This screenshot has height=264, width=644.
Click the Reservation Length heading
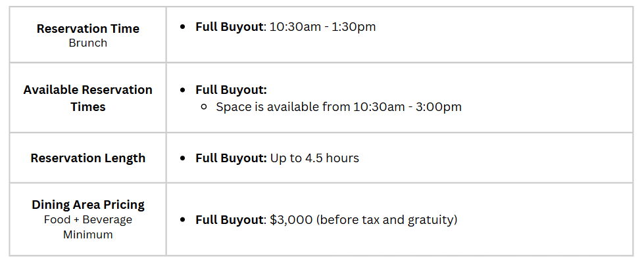88,158
